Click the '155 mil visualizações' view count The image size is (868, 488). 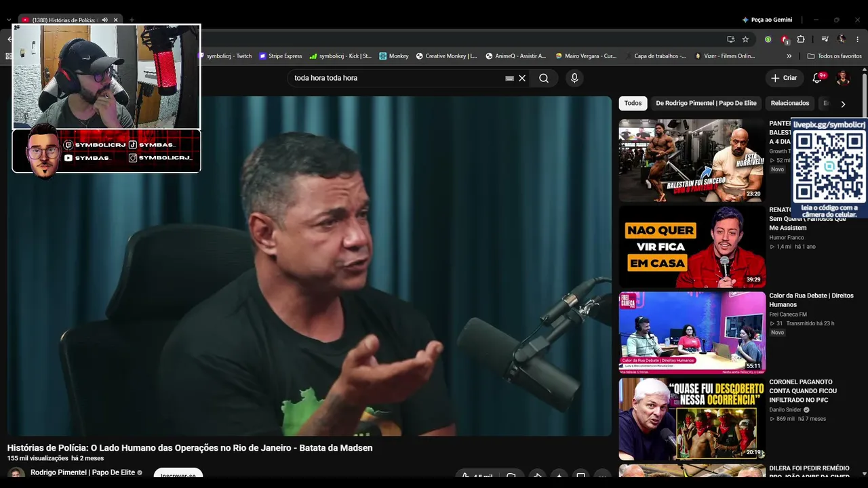click(x=38, y=459)
